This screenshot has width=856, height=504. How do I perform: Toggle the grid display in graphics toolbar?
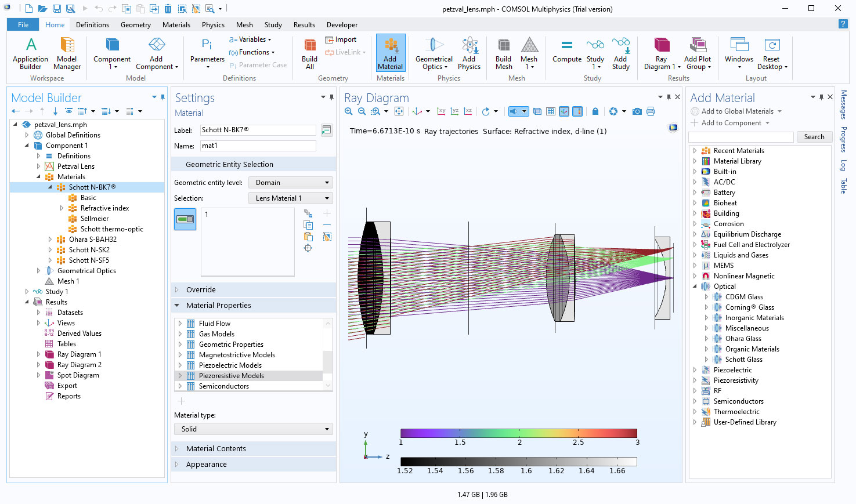pos(551,111)
